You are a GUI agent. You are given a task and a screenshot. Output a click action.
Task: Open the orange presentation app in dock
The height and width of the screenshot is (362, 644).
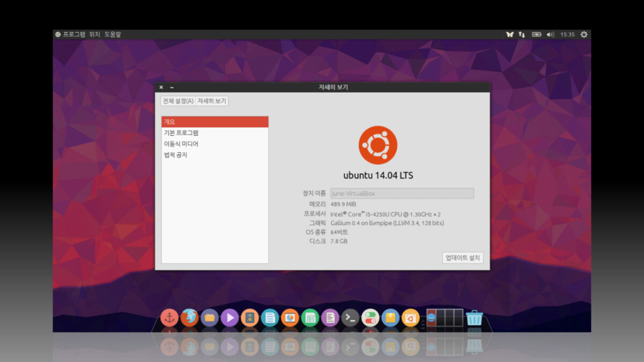click(x=290, y=318)
